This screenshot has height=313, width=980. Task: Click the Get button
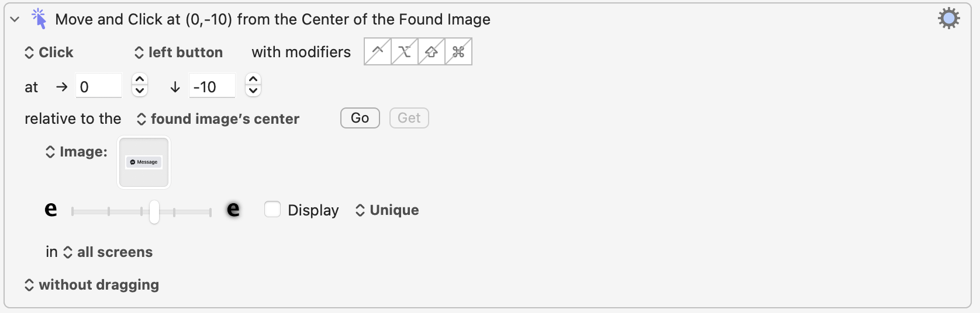(x=409, y=118)
